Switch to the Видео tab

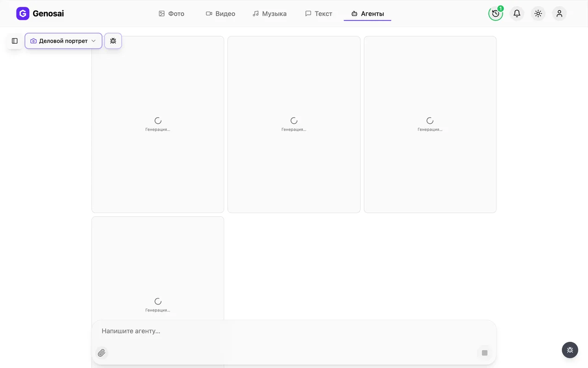coord(220,14)
